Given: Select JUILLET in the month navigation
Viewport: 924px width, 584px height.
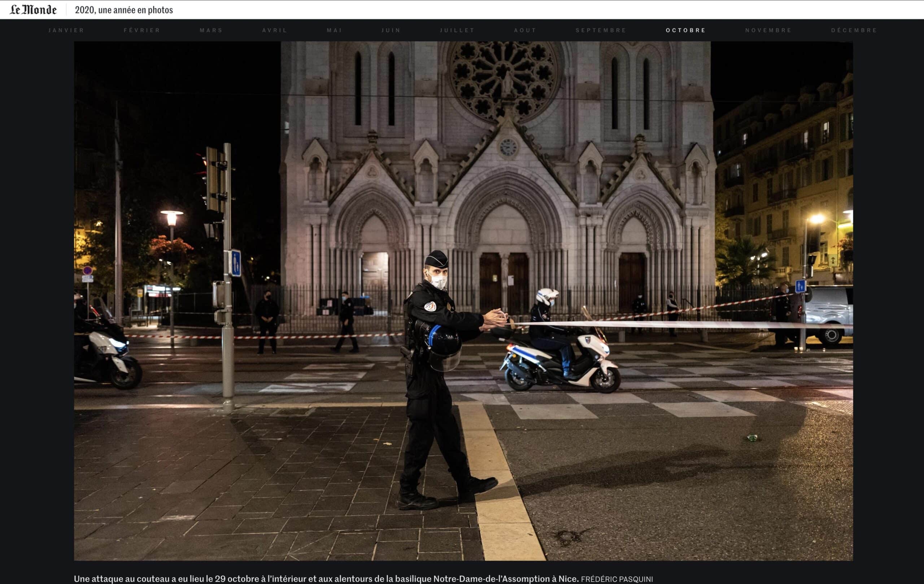Looking at the screenshot, I should 457,30.
